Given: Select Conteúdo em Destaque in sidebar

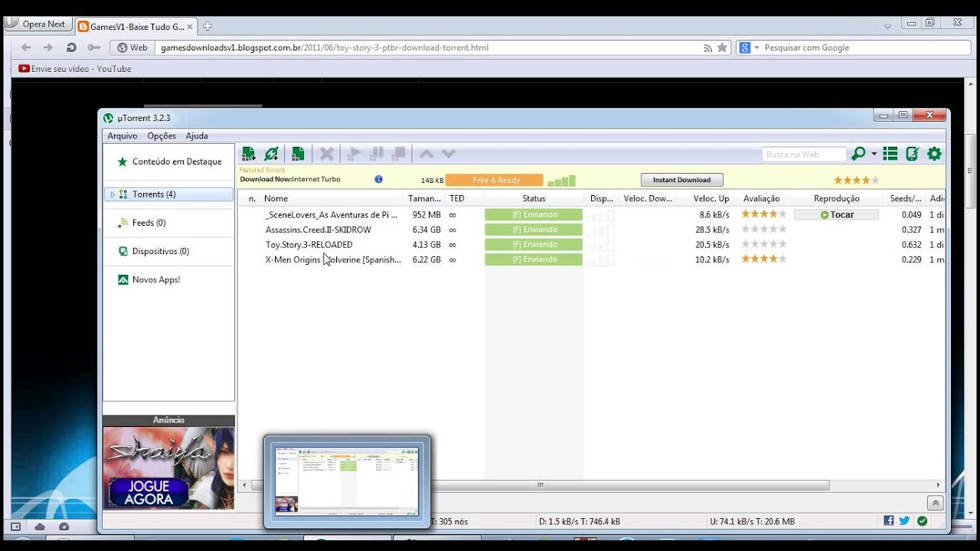Looking at the screenshot, I should [168, 161].
